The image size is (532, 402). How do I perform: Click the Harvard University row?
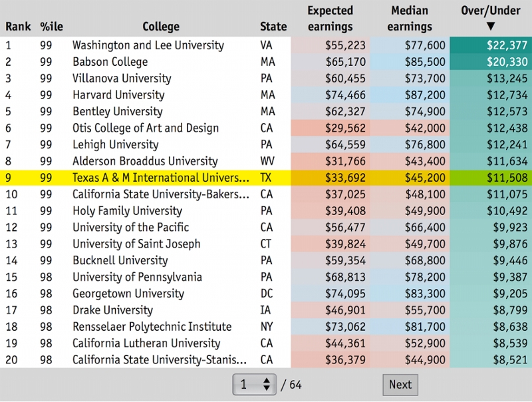(118, 95)
